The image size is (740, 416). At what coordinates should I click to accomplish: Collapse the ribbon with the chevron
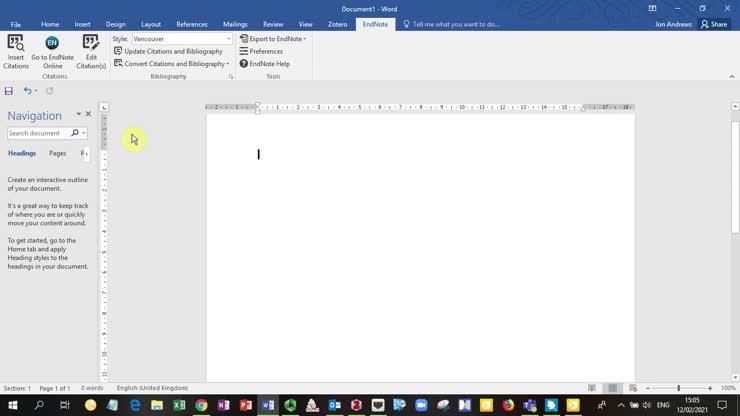[x=732, y=76]
